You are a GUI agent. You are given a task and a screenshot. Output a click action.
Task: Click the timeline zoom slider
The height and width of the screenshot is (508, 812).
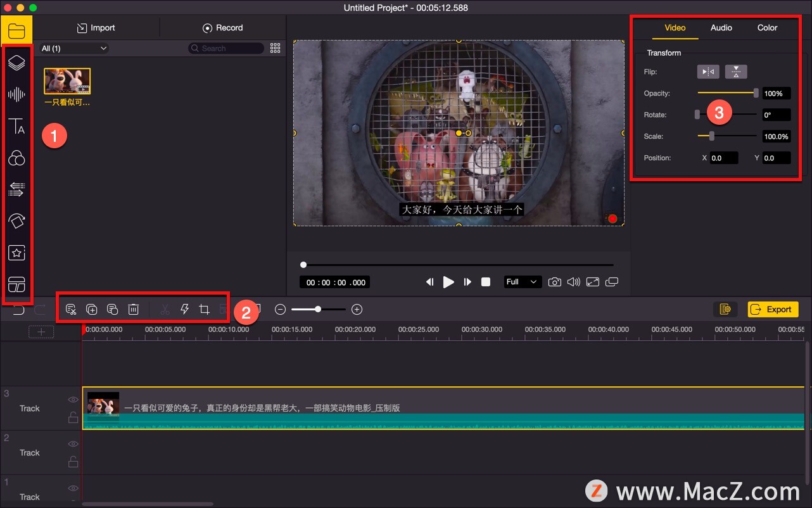click(x=318, y=309)
